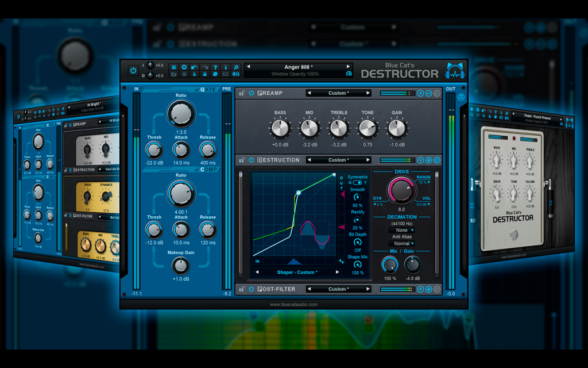
Task: Click the main plugin power bypass button
Action: (133, 70)
